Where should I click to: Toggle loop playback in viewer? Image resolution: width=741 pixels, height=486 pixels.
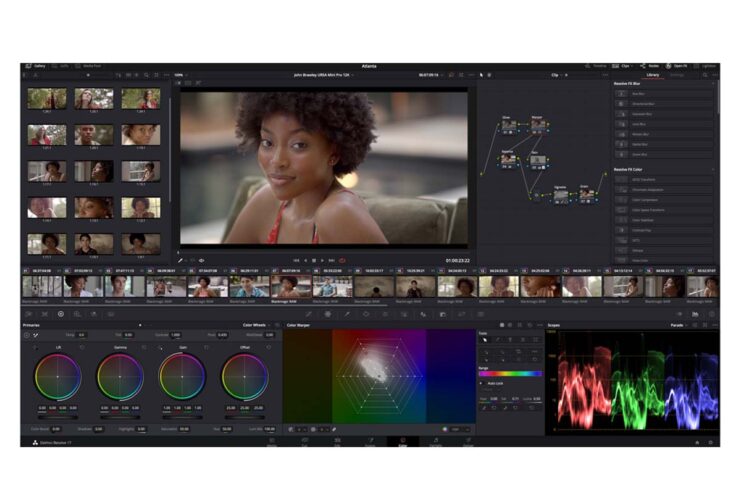coord(343,260)
